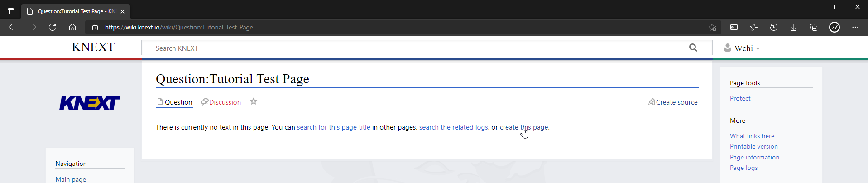Image resolution: width=868 pixels, height=183 pixels.
Task: Go to browser home page
Action: [72, 27]
